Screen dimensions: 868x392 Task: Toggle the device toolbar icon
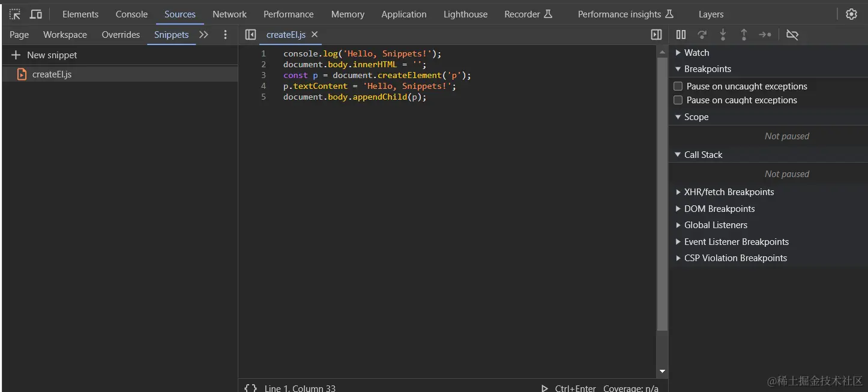pyautogui.click(x=36, y=14)
